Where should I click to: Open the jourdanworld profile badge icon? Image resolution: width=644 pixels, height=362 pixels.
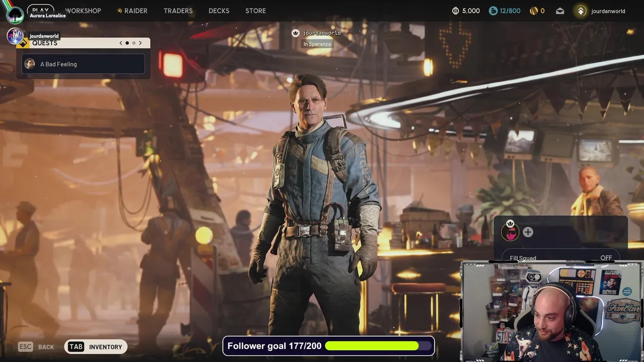[581, 11]
